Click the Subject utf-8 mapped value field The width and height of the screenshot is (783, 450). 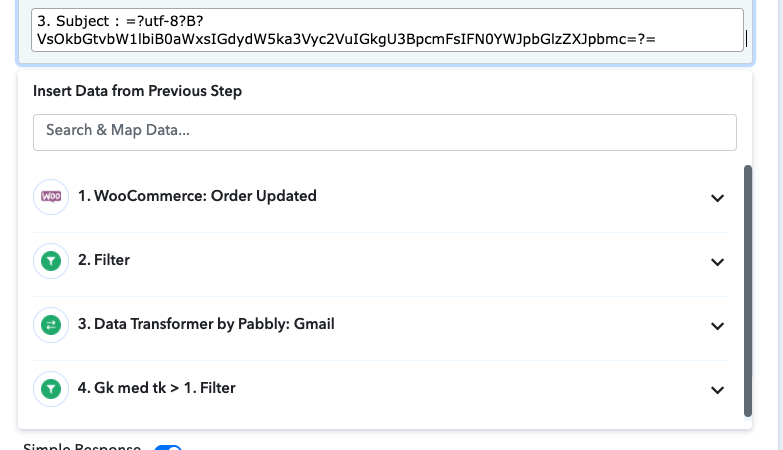click(x=387, y=30)
